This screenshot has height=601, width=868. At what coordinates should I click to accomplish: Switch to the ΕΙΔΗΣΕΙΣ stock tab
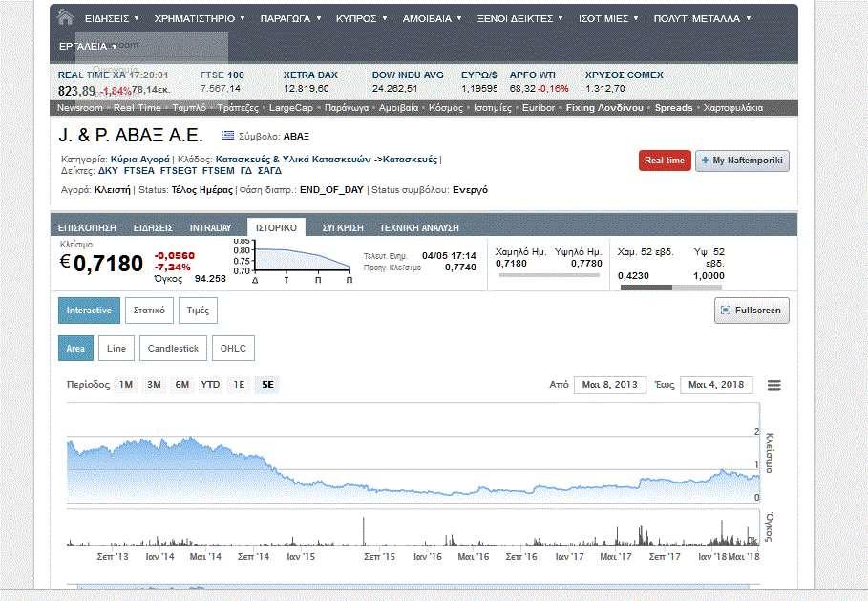[x=153, y=227]
